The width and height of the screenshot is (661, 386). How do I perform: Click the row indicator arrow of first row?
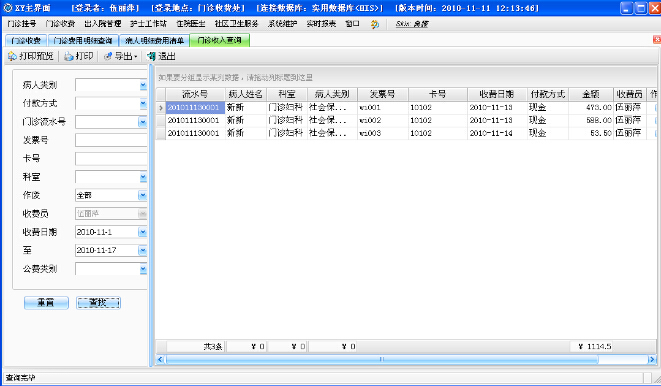tap(161, 108)
